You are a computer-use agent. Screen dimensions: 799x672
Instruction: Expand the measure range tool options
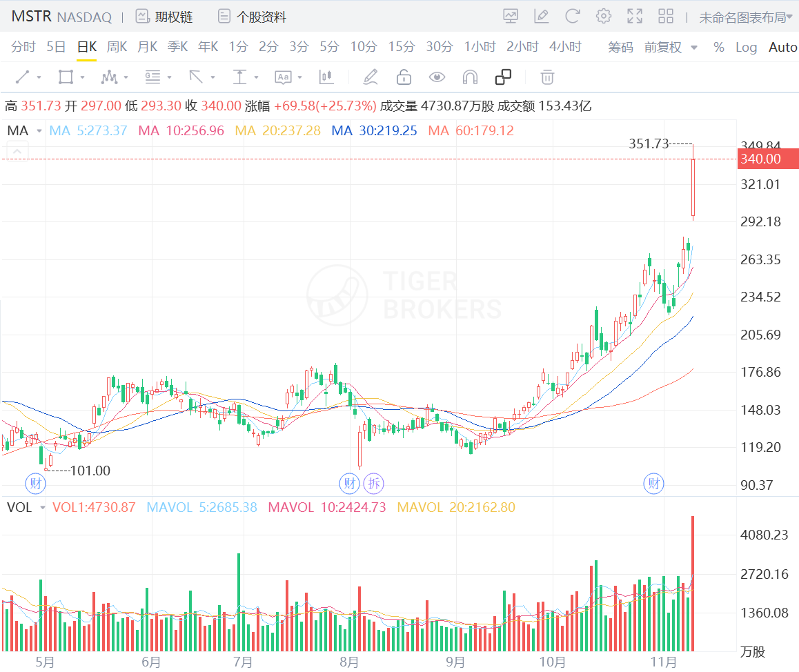click(256, 77)
